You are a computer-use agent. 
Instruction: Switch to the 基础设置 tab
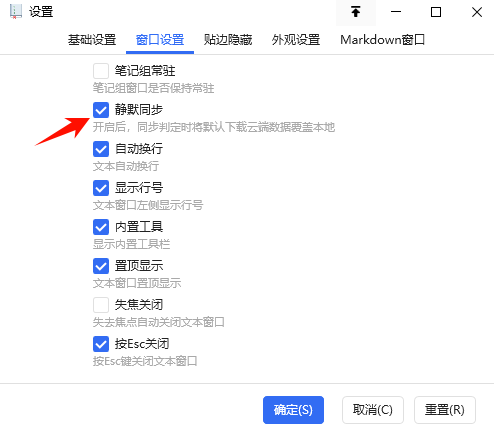(92, 40)
